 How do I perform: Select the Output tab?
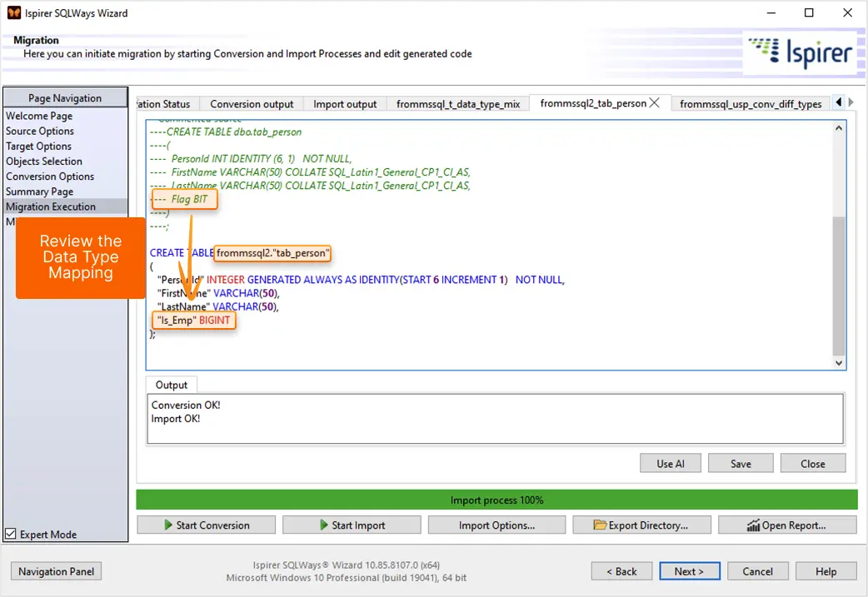[x=171, y=385]
